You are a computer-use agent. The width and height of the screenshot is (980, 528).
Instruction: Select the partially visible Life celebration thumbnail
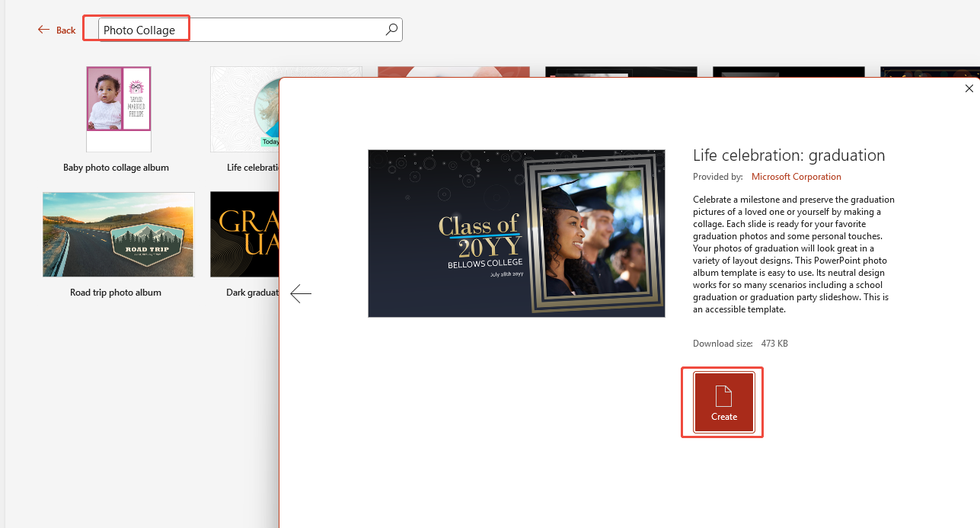tap(244, 108)
